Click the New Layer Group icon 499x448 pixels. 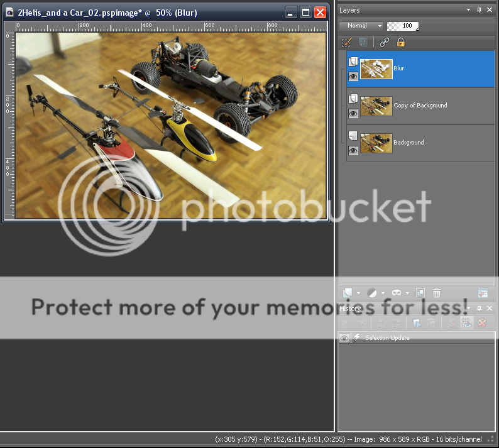pyautogui.click(x=420, y=293)
